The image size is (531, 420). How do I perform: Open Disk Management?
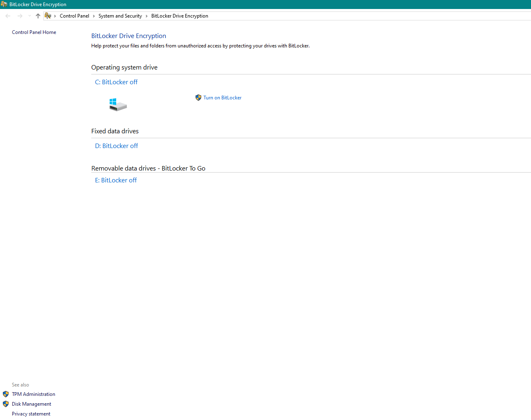(x=32, y=404)
